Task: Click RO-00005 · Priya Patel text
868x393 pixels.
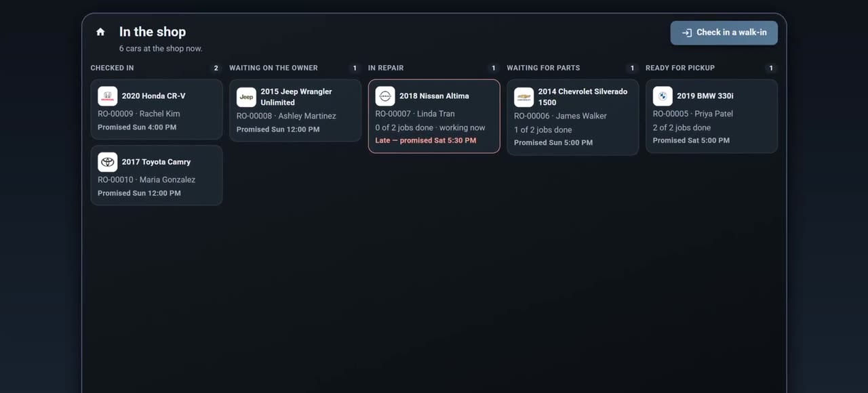Action: (x=693, y=114)
